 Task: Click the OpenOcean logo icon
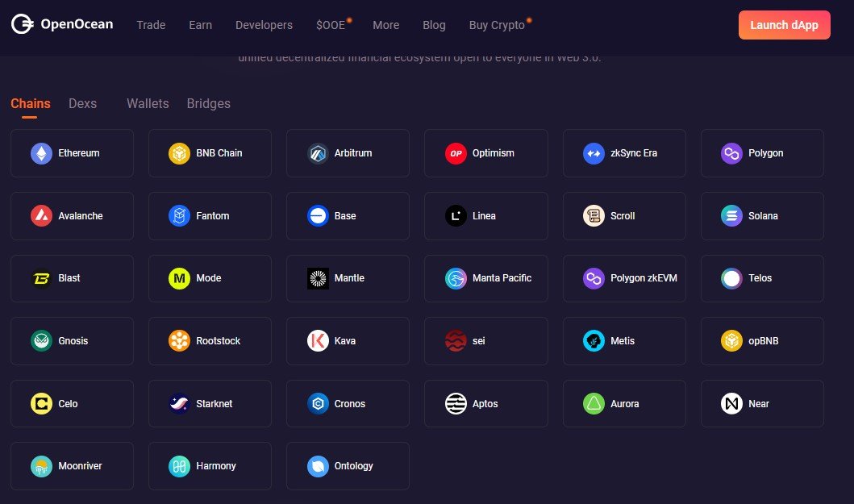23,24
